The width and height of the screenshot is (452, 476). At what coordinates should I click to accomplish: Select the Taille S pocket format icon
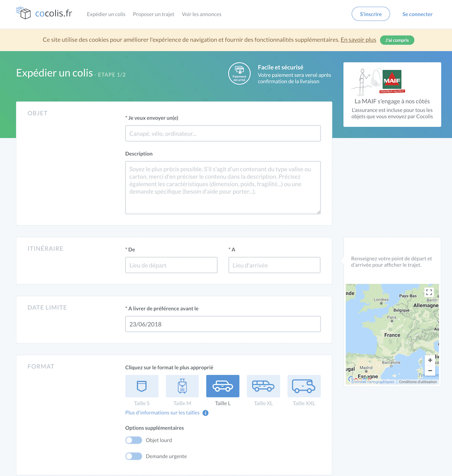pyautogui.click(x=142, y=386)
